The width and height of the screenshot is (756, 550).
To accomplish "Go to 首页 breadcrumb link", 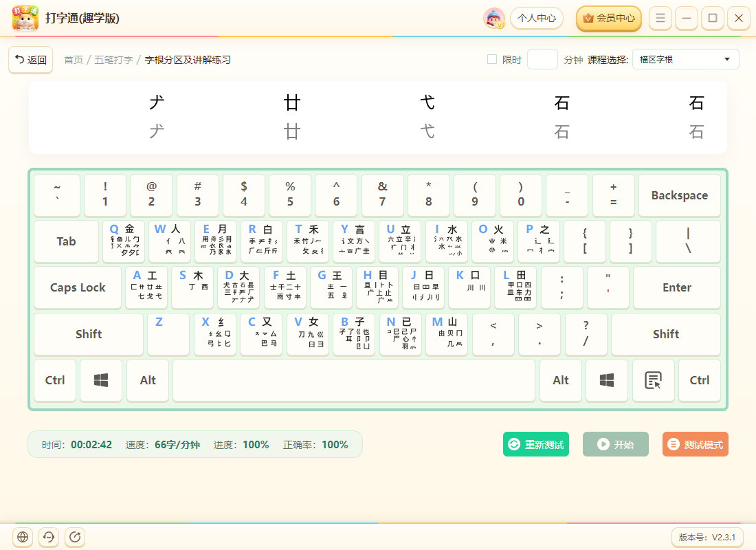I will click(x=74, y=60).
